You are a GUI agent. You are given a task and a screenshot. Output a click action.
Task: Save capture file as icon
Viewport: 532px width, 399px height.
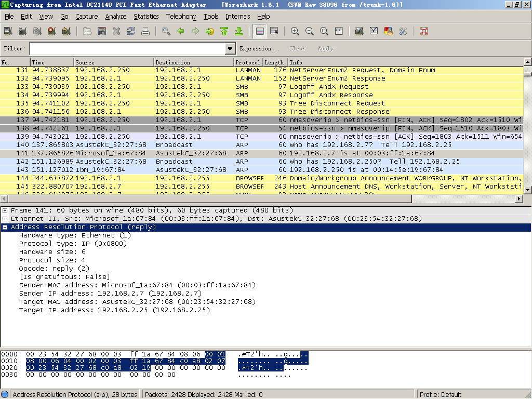[x=102, y=31]
